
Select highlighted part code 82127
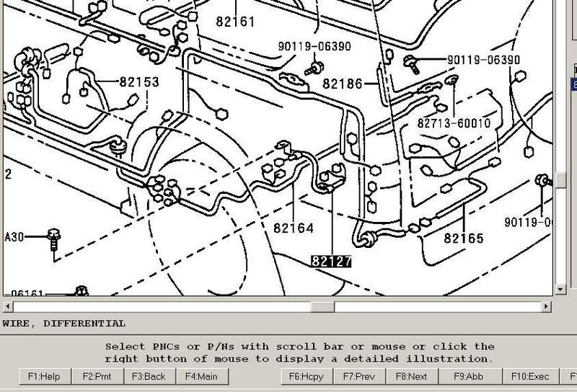click(x=331, y=261)
